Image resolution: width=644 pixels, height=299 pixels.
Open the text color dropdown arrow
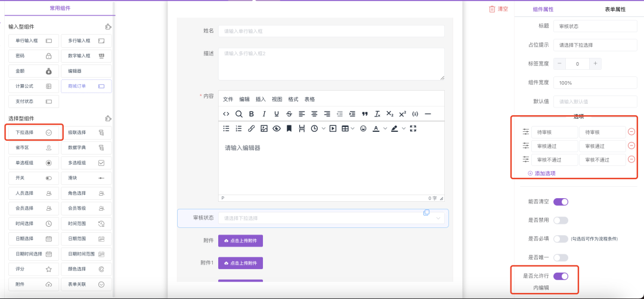pos(385,128)
